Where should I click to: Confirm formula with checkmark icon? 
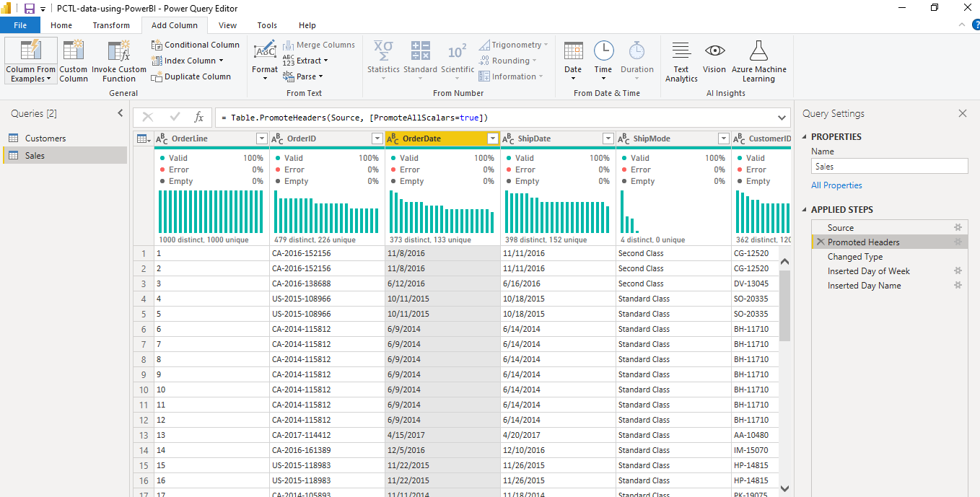(175, 117)
